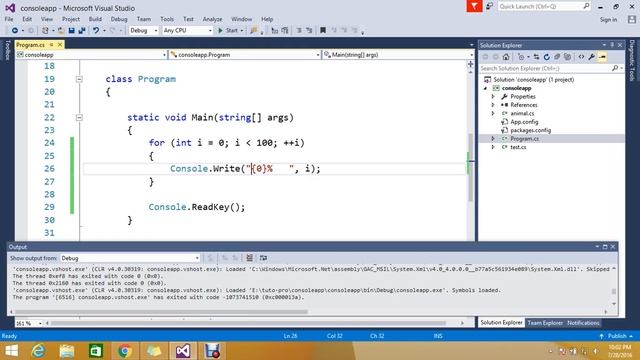Click the Output panel horizontal scrollbar
This screenshot has width=640, height=360.
click(x=161, y=312)
